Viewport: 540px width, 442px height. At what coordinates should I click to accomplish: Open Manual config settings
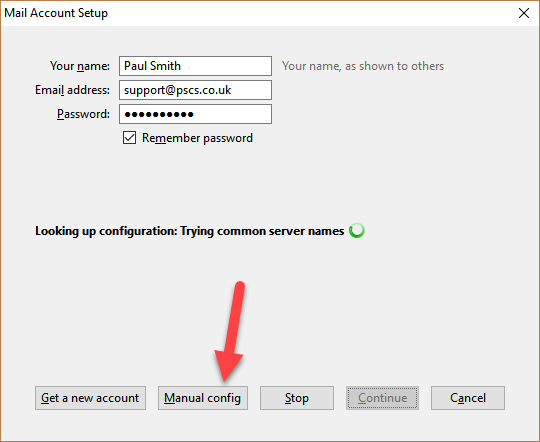202,398
